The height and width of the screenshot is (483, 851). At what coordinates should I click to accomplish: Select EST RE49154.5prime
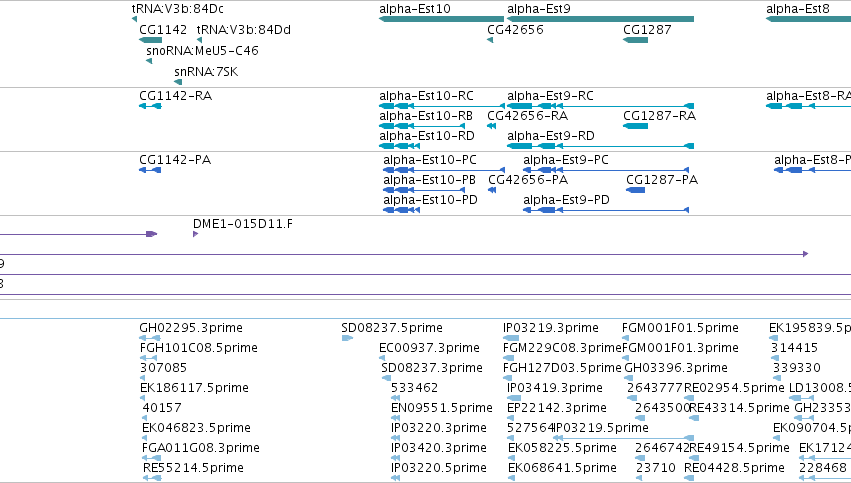click(739, 448)
